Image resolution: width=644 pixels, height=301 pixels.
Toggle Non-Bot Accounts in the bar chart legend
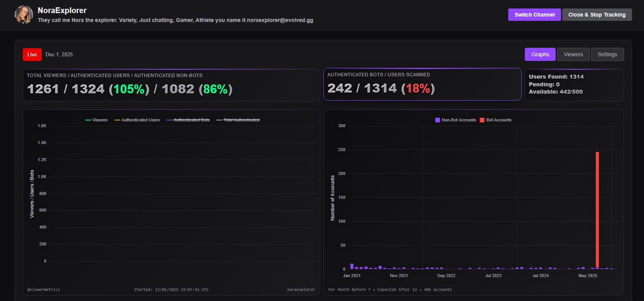456,120
